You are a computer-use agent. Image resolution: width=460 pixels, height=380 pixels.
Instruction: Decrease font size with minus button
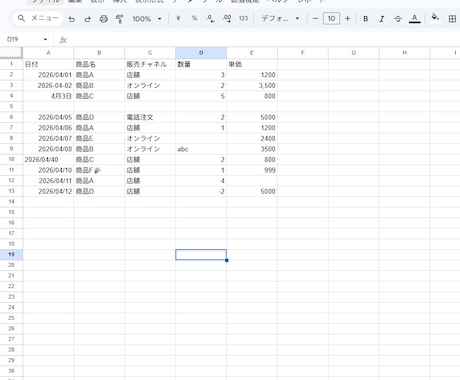pos(315,19)
